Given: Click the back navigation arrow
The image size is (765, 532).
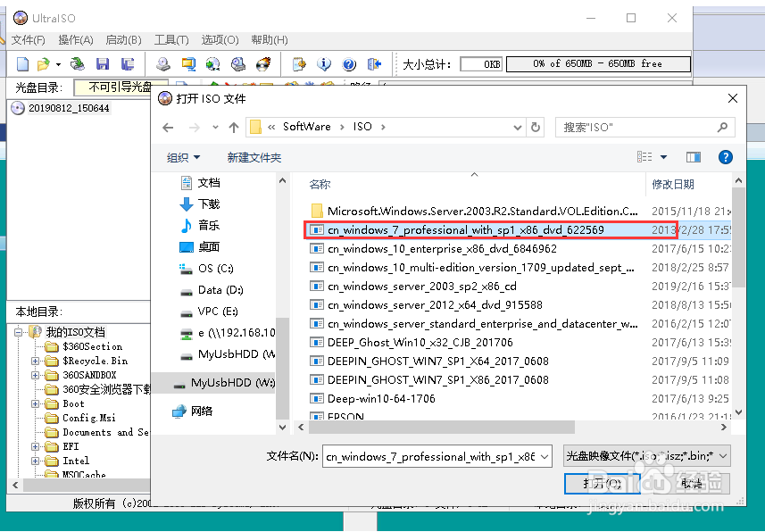Looking at the screenshot, I should (167, 128).
